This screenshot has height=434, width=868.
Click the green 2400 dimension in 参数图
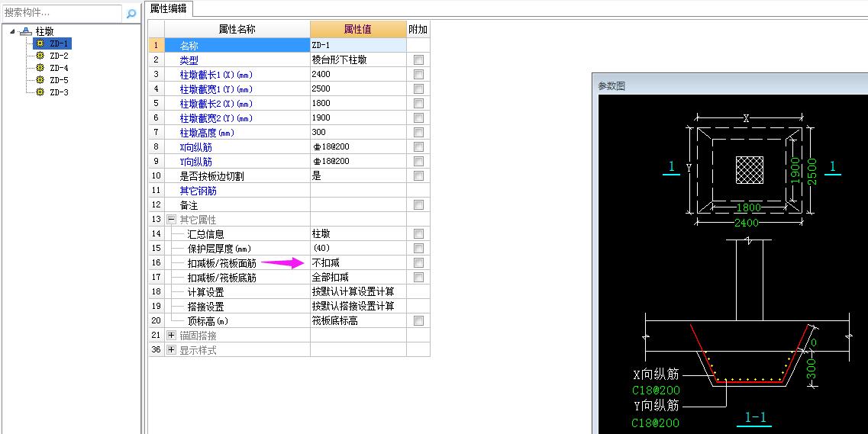point(746,222)
